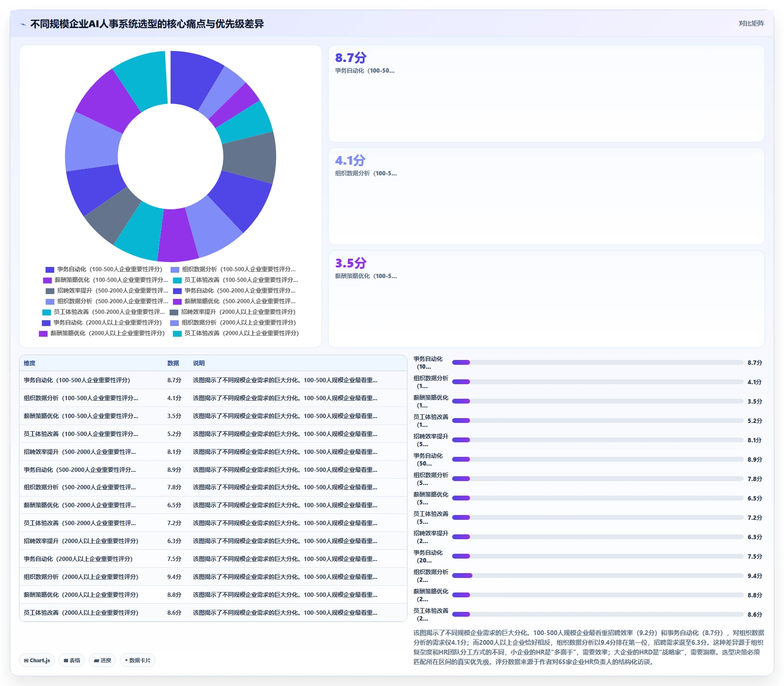Viewport: 784px width, 686px height.
Task: Click the progress bar showing 9.4分
Action: coord(597,576)
